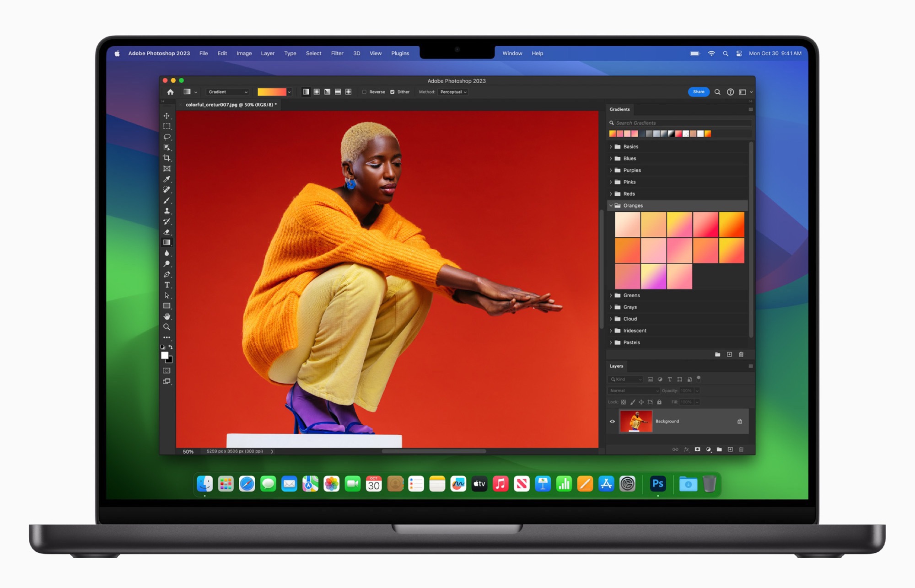
Task: Collapse the Oranges gradient folder
Action: (611, 206)
